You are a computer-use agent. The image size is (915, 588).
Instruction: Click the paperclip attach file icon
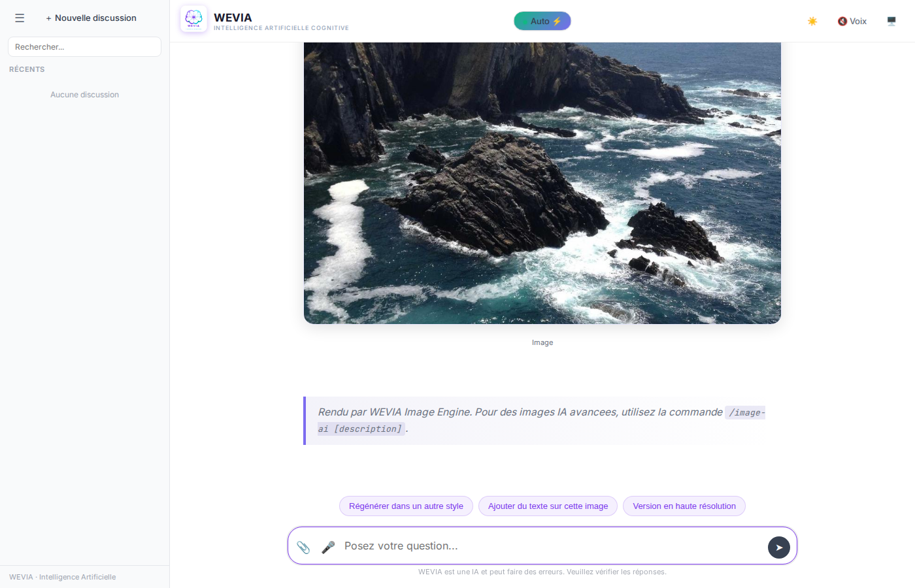(303, 547)
